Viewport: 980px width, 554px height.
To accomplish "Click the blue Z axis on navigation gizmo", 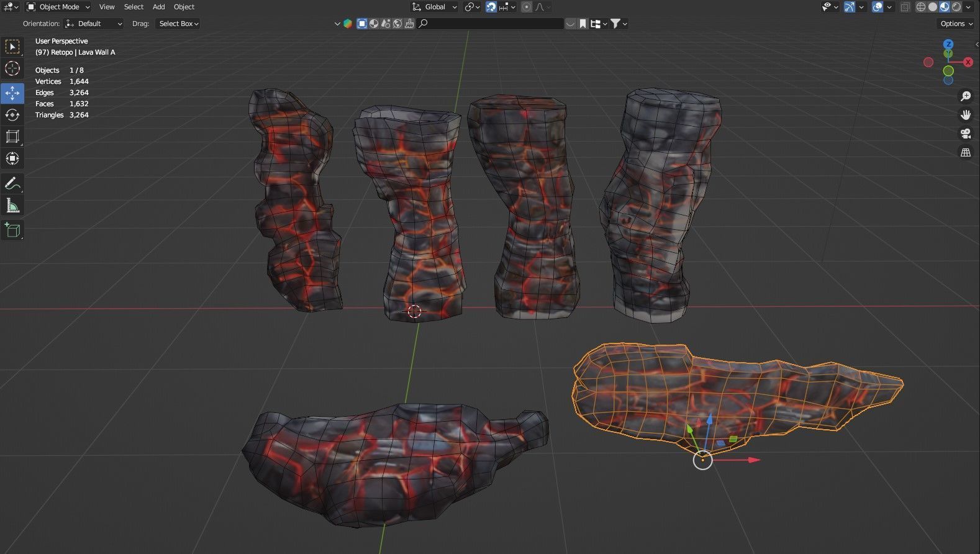I will [948, 44].
